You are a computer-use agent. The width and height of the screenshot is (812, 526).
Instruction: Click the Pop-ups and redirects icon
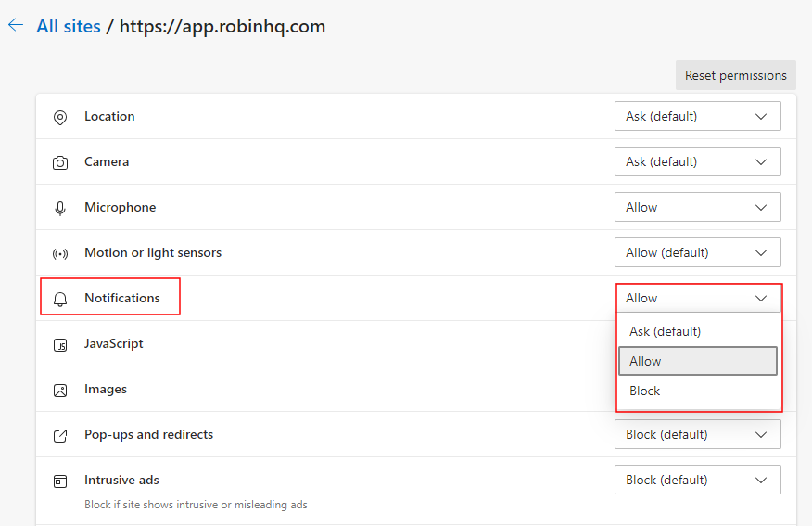coord(60,435)
